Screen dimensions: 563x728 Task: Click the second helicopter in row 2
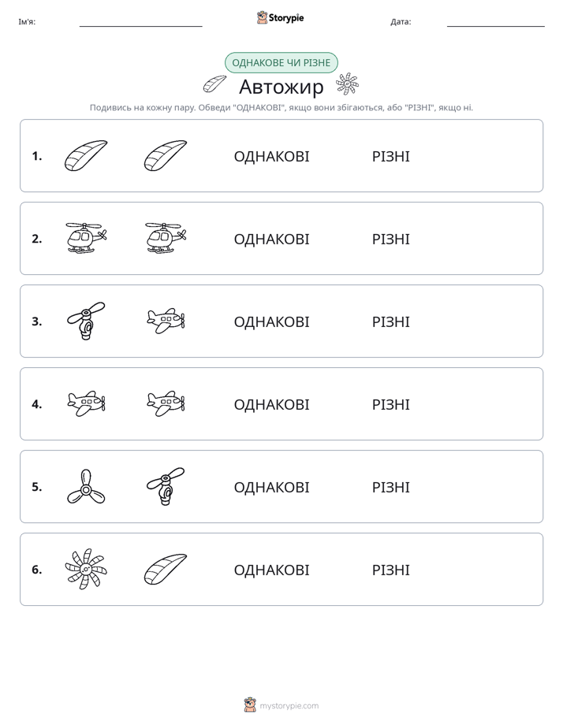(166, 238)
